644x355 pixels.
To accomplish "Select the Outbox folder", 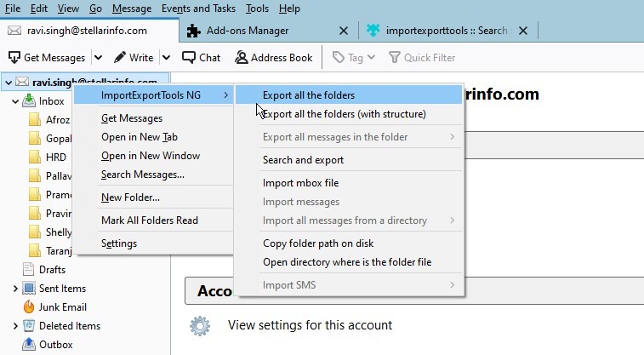I will coord(55,345).
